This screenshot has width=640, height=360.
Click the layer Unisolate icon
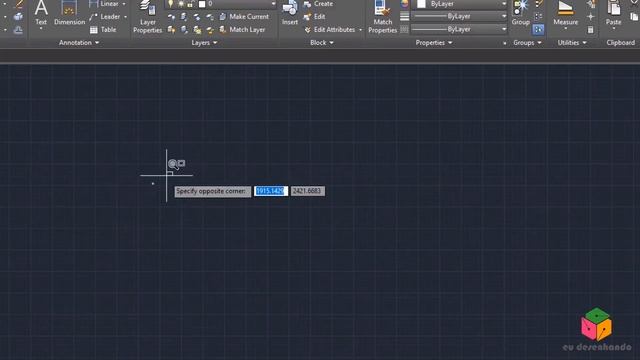184,30
